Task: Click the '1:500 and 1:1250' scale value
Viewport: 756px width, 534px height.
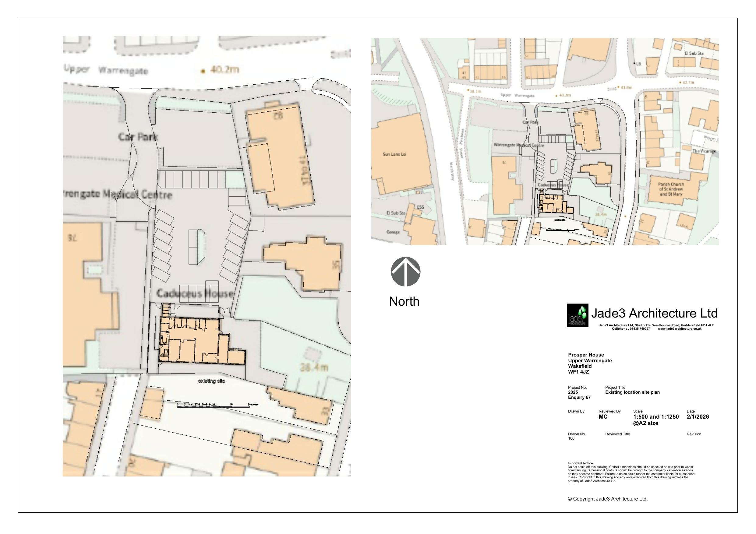Action: point(655,416)
